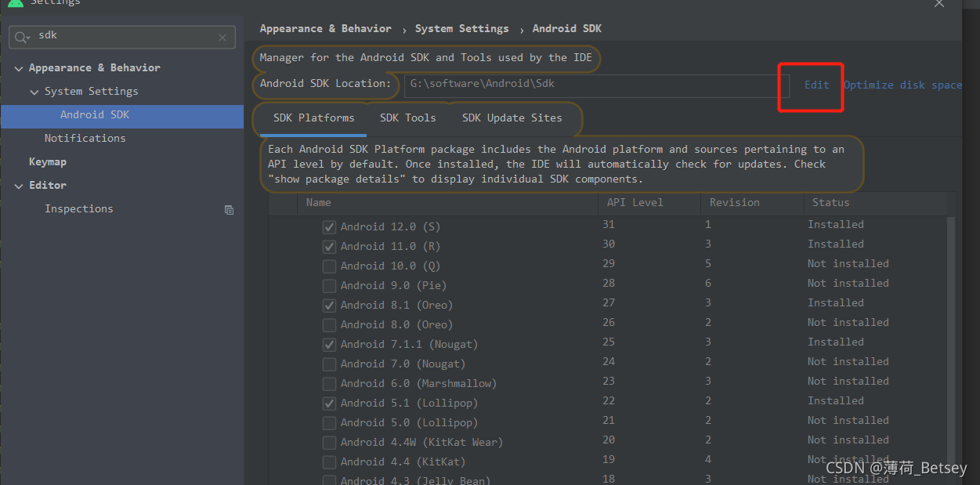980x485 pixels.
Task: Uncheck Android 7.1.1 (Nougat) checkbox
Action: (329, 345)
